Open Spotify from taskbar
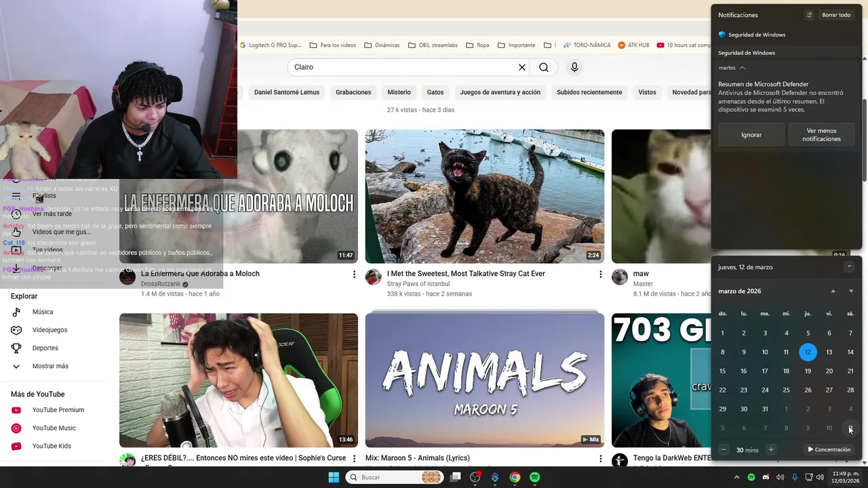 534,477
